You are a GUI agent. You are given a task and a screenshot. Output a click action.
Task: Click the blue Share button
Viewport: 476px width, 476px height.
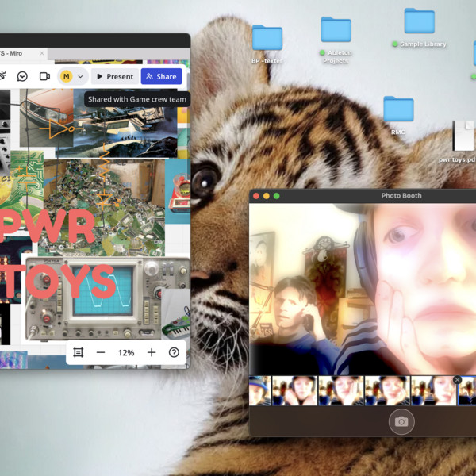tap(162, 76)
